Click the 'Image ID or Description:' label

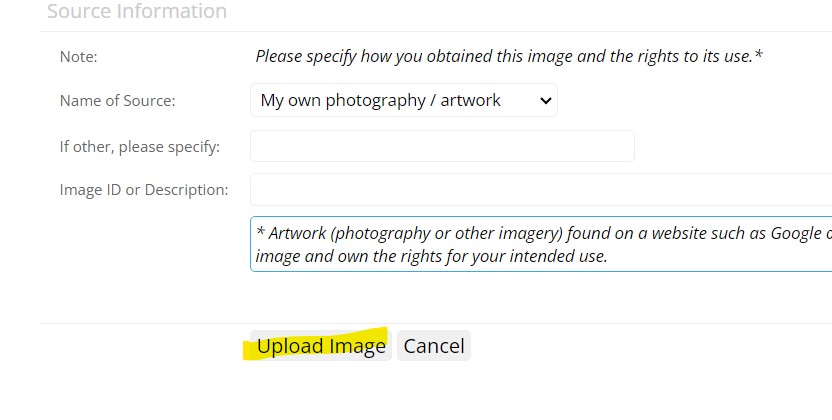coord(144,189)
